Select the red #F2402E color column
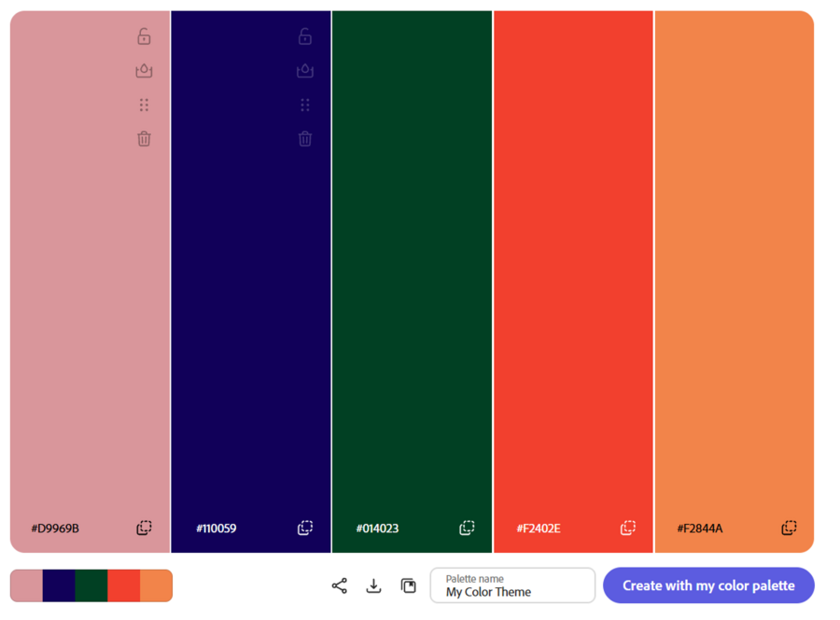Image resolution: width=840 pixels, height=620 pixels. coord(573,281)
